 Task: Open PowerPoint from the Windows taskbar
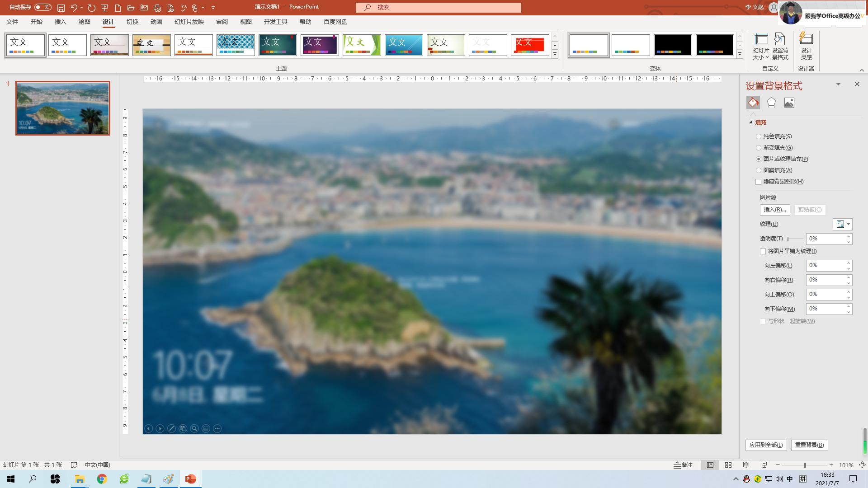(x=190, y=479)
